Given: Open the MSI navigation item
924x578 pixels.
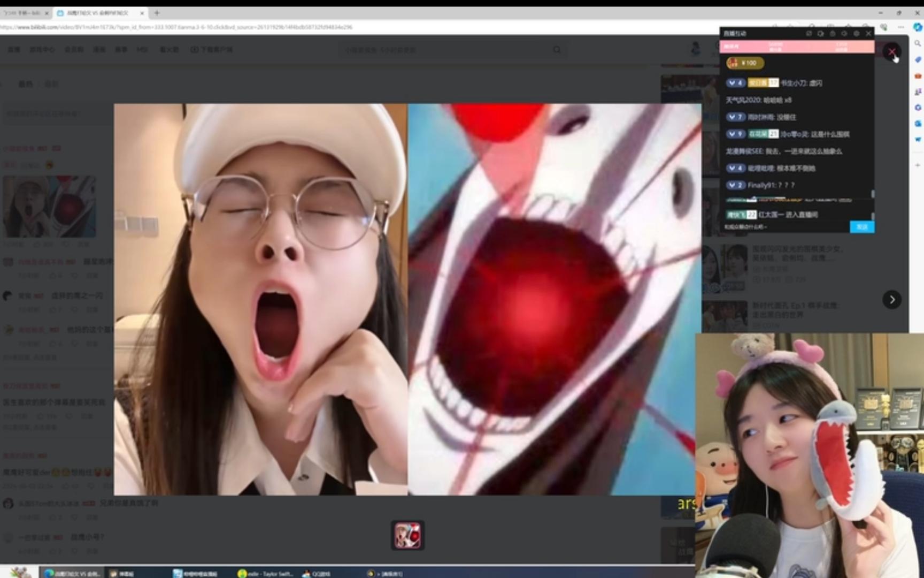Looking at the screenshot, I should point(142,50).
